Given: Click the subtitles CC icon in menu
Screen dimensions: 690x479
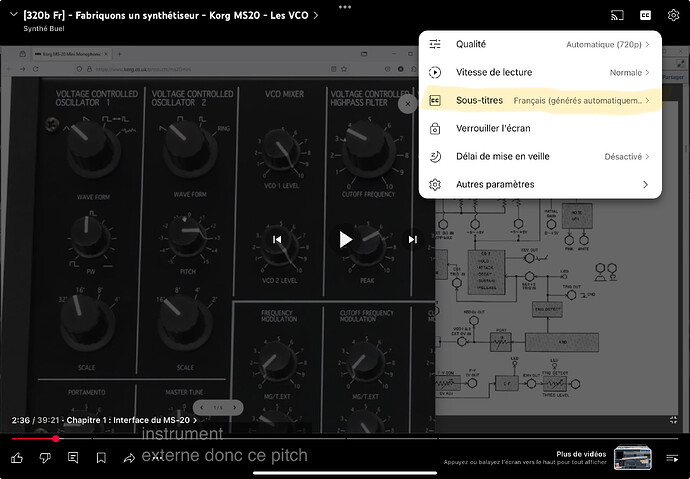Looking at the screenshot, I should [435, 100].
